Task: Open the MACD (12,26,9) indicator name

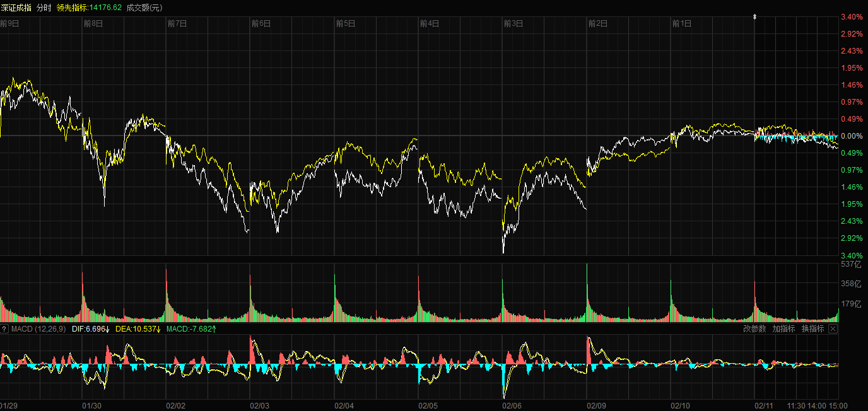Action: coord(39,328)
